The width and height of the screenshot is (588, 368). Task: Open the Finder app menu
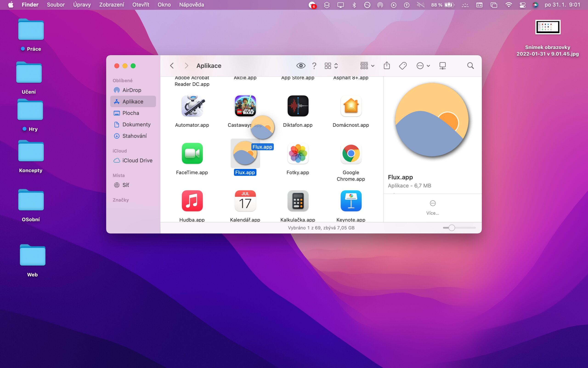(x=30, y=5)
